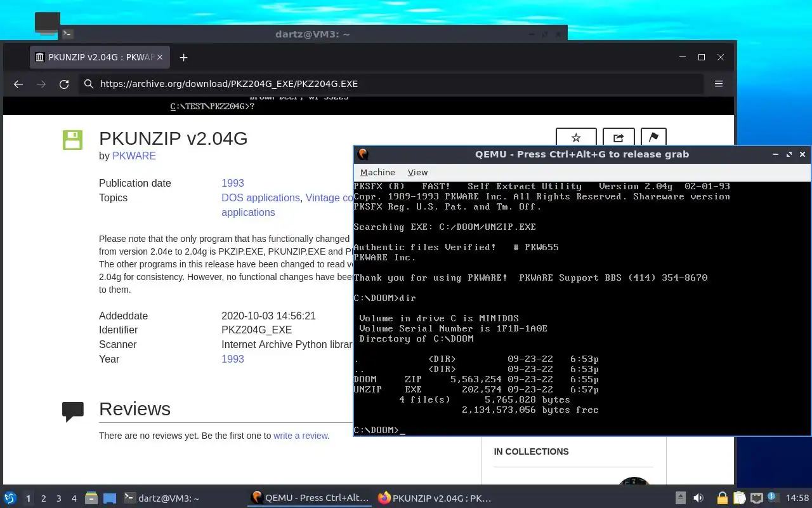This screenshot has height=508, width=812.
Task: Switch to workspace 2
Action: (x=44, y=498)
